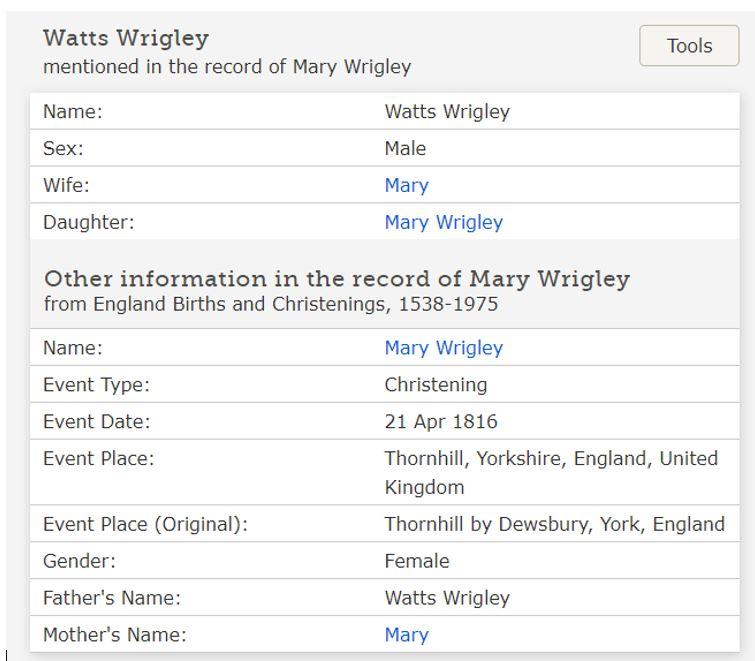The width and height of the screenshot is (755, 661).
Task: Open the Wife link Mary
Action: pyautogui.click(x=406, y=185)
